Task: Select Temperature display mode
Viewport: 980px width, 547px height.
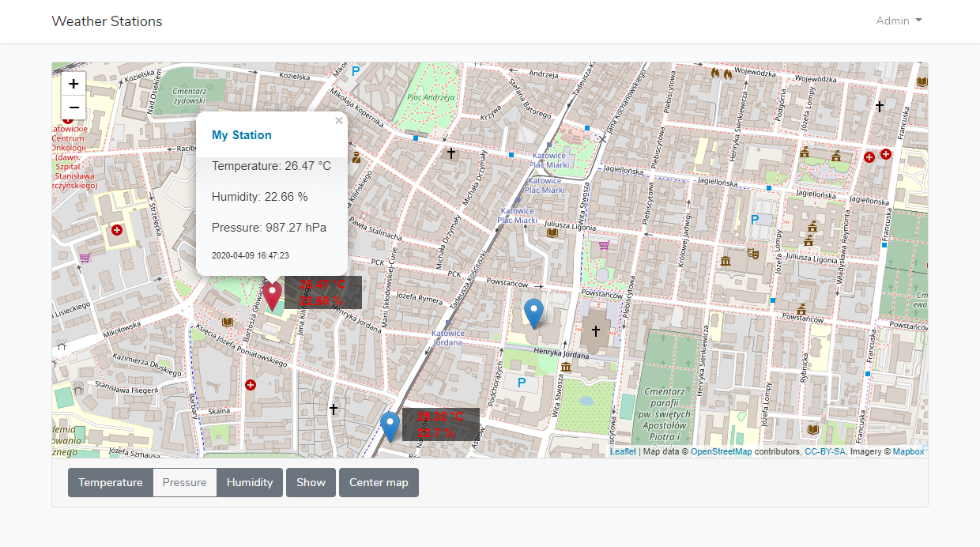Action: point(111,482)
